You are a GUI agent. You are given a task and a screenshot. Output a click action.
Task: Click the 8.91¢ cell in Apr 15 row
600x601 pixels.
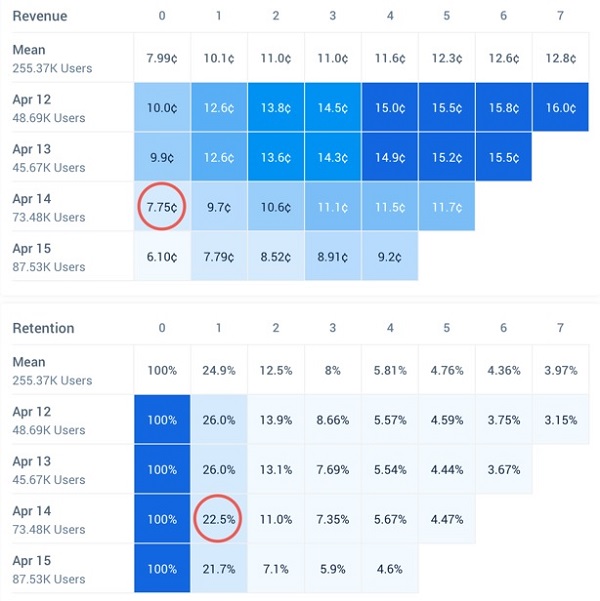[x=333, y=256]
